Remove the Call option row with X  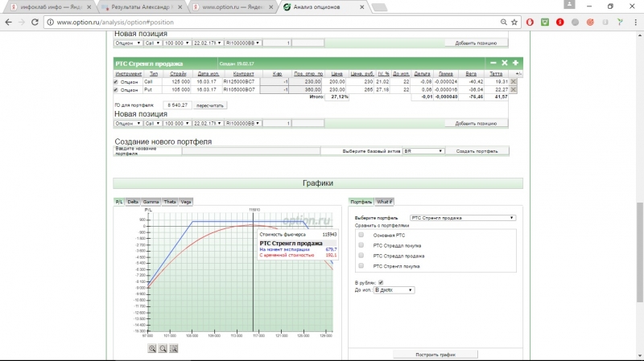(x=514, y=82)
